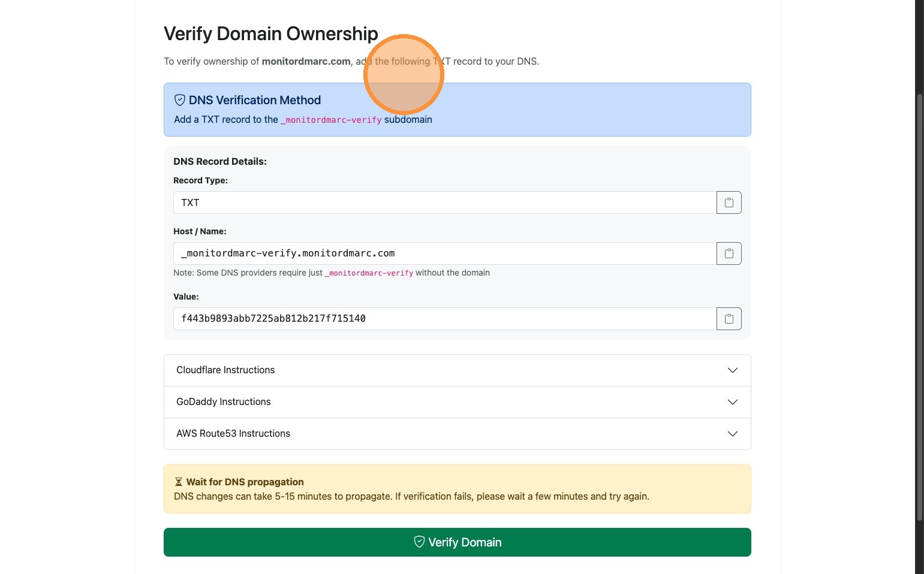Click the _monitordmarc-verify code in the note
Screen dimensions: 924x574
tap(369, 273)
